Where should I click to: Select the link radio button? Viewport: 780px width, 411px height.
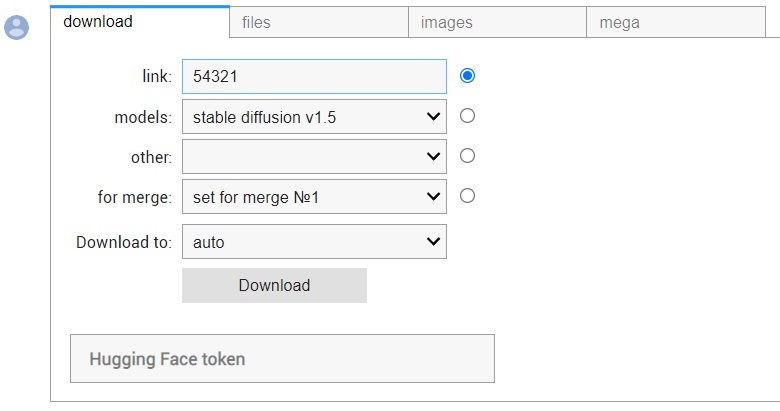(467, 76)
